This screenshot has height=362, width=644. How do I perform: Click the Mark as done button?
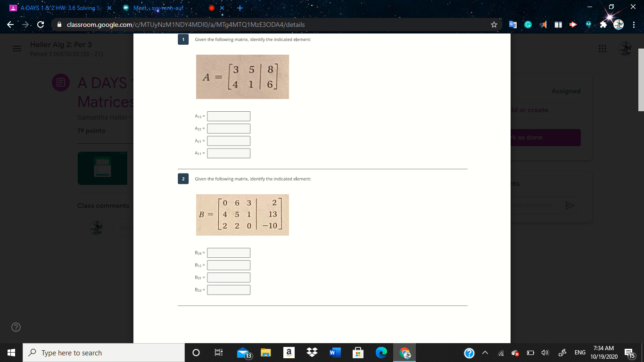[541, 137]
